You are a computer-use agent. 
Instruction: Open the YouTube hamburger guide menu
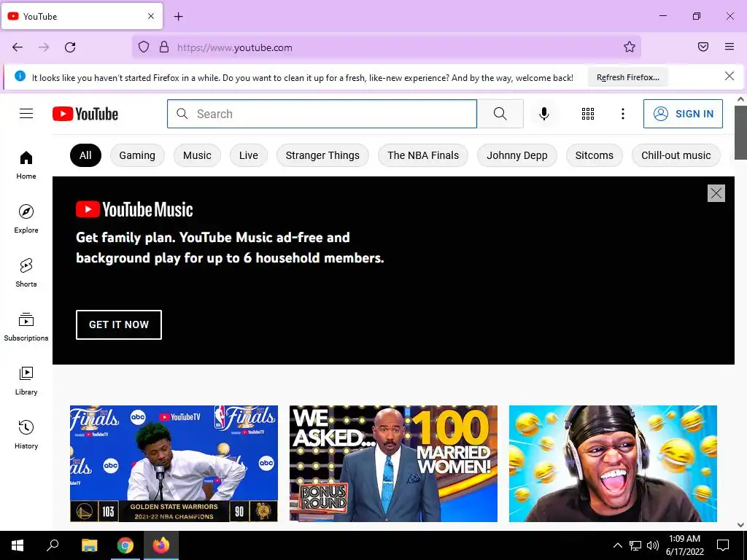point(26,113)
